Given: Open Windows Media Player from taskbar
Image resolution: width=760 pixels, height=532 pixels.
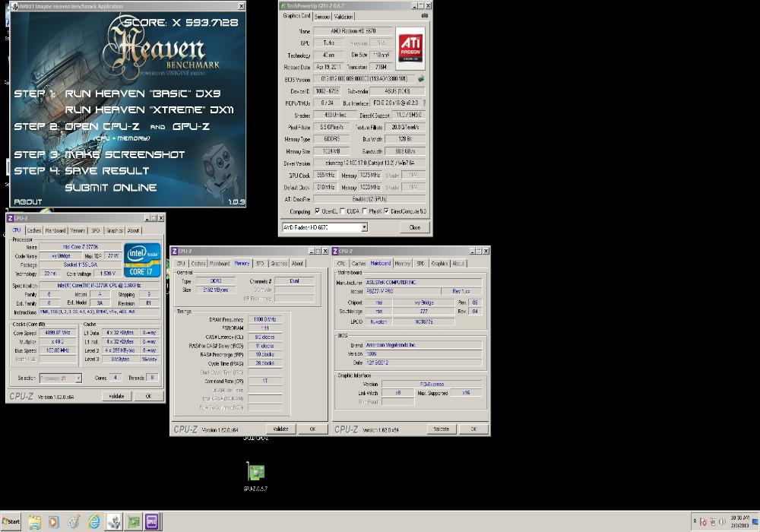Looking at the screenshot, I should [x=54, y=522].
